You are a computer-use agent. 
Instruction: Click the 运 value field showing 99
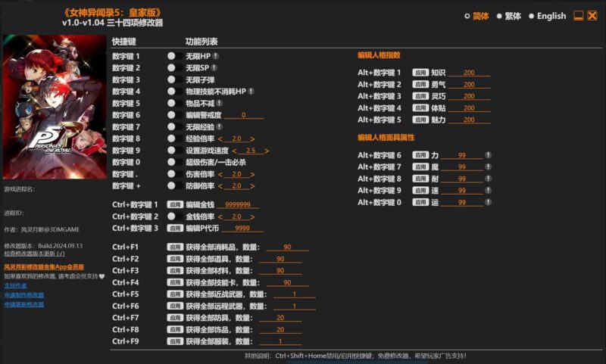pos(462,202)
